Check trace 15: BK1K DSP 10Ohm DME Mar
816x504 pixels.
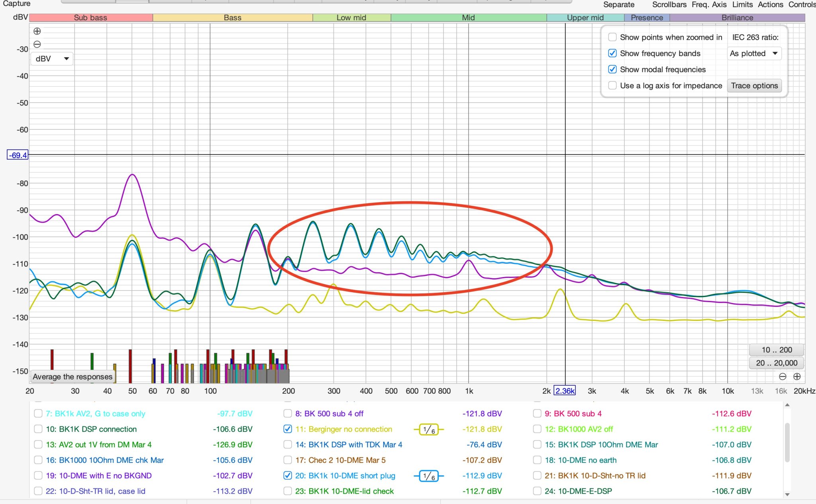point(537,445)
